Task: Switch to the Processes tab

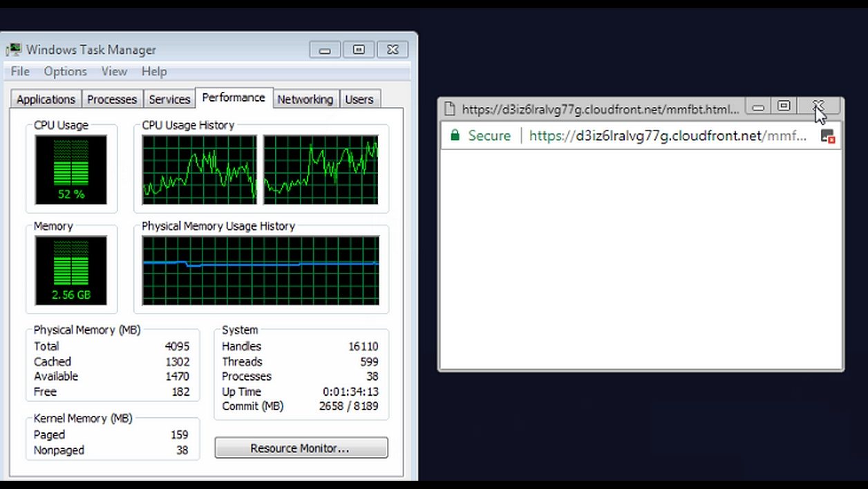Action: click(x=112, y=99)
